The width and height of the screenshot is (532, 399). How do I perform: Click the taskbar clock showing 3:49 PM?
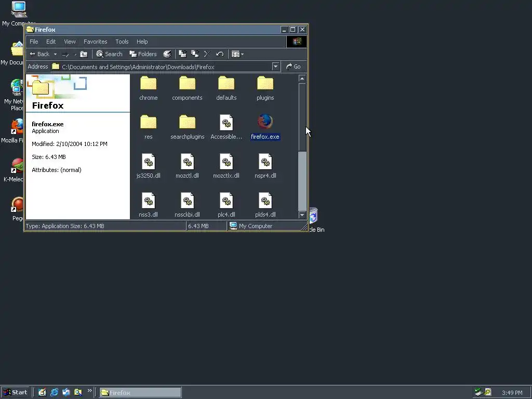(512, 393)
